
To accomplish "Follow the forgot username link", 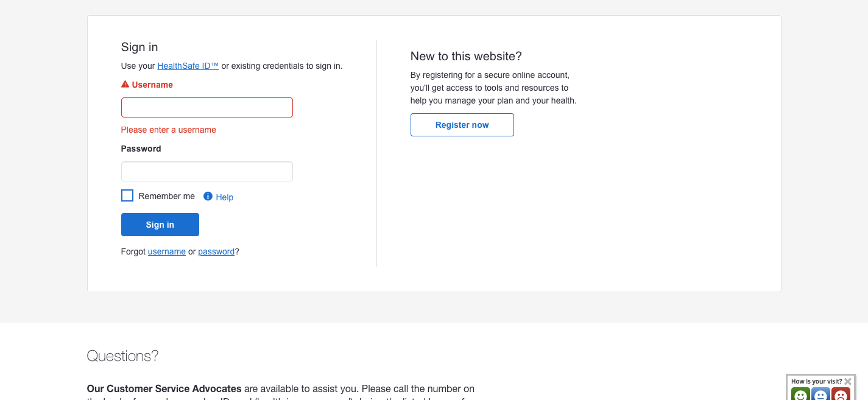I will click(166, 251).
